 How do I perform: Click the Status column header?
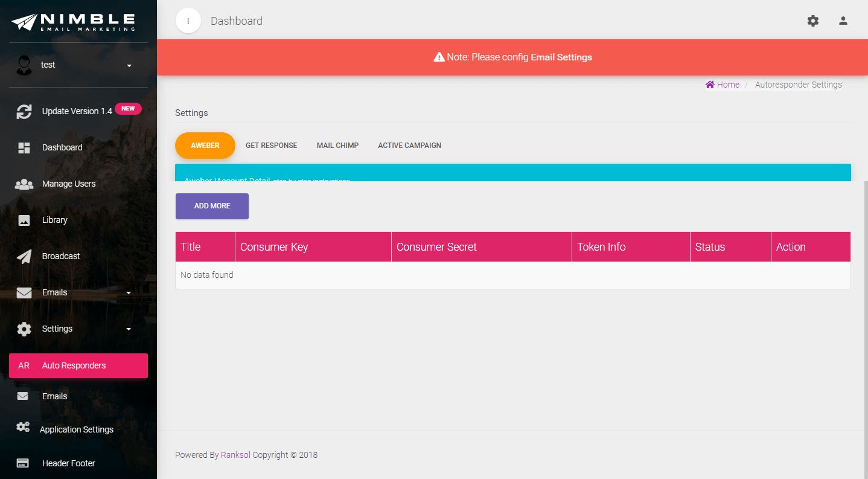tap(730, 247)
